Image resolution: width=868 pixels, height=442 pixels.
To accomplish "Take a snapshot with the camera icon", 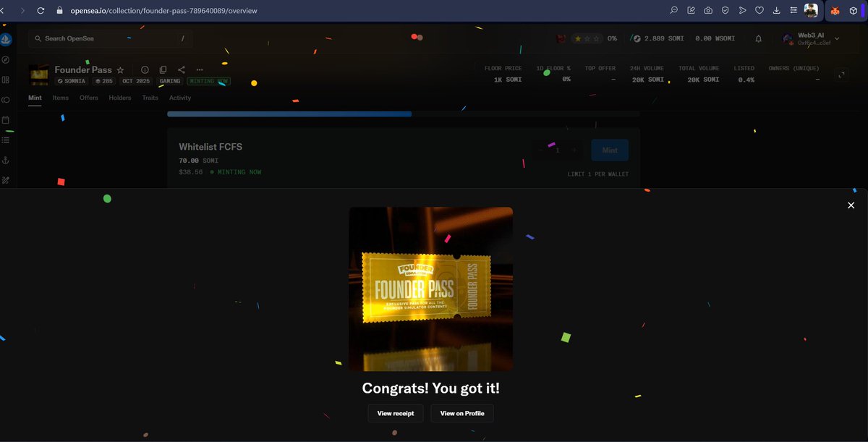I will 708,10.
